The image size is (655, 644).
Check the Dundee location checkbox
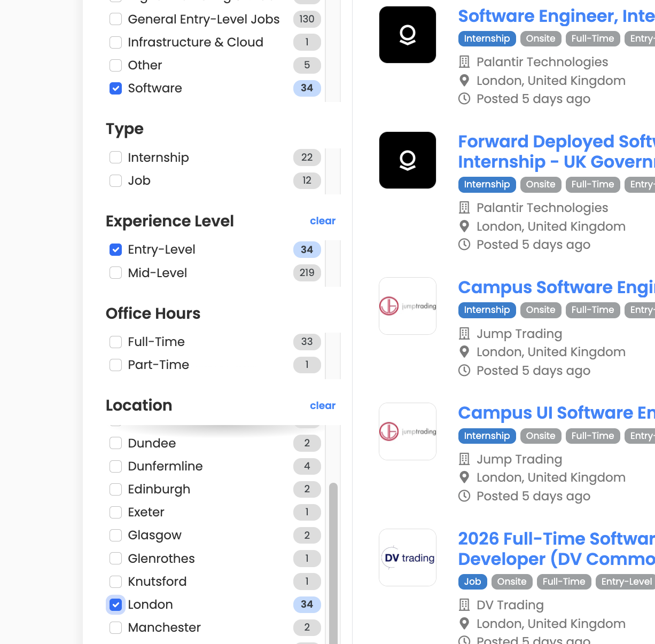point(115,443)
